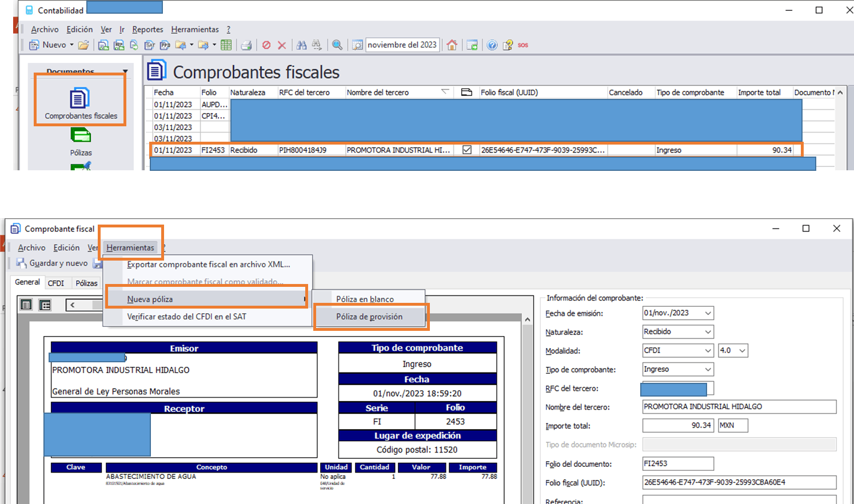The width and height of the screenshot is (854, 504).
Task: Click the home icon in Contabilidad toolbar
Action: [x=452, y=45]
